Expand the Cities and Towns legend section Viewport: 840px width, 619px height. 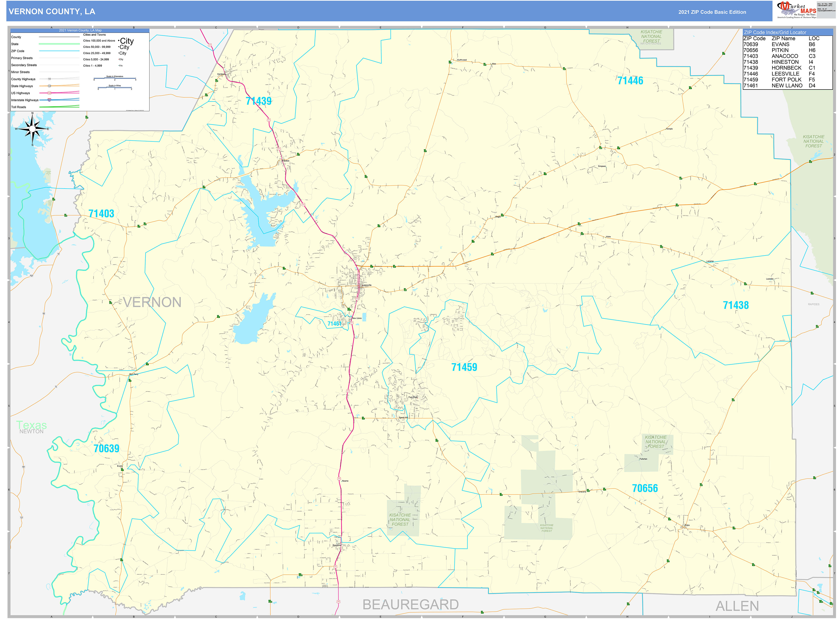click(94, 35)
